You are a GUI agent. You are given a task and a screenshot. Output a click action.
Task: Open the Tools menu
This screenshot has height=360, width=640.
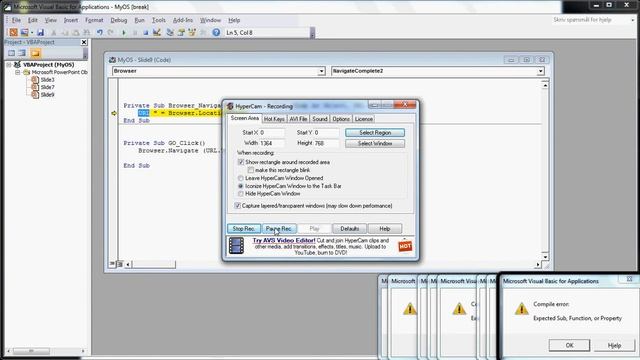click(159, 20)
